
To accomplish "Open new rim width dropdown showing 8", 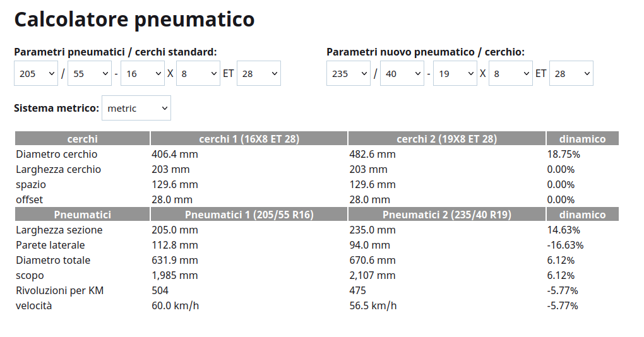I will point(511,73).
